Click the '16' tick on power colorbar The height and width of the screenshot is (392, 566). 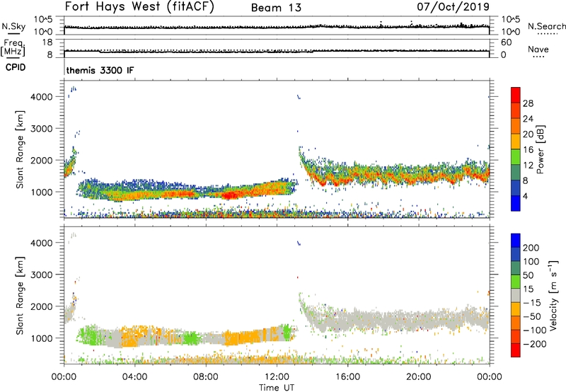coord(528,150)
